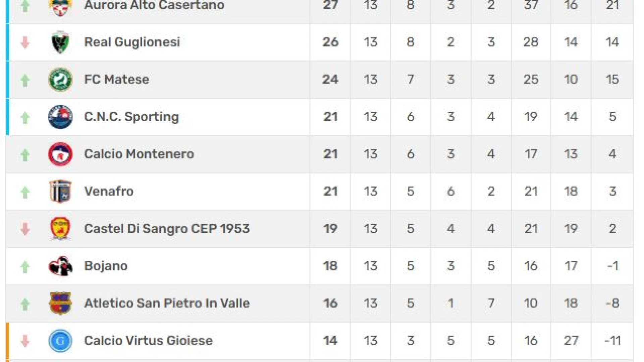Select the Castel Di Sangro CEP 1953 row name
This screenshot has height=362, width=644.
(x=167, y=229)
